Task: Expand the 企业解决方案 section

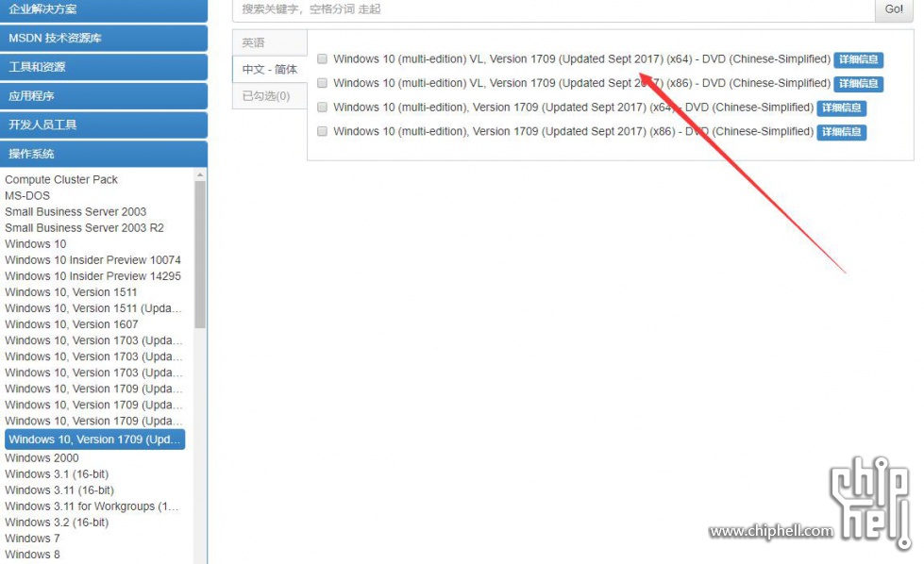Action: pos(104,10)
